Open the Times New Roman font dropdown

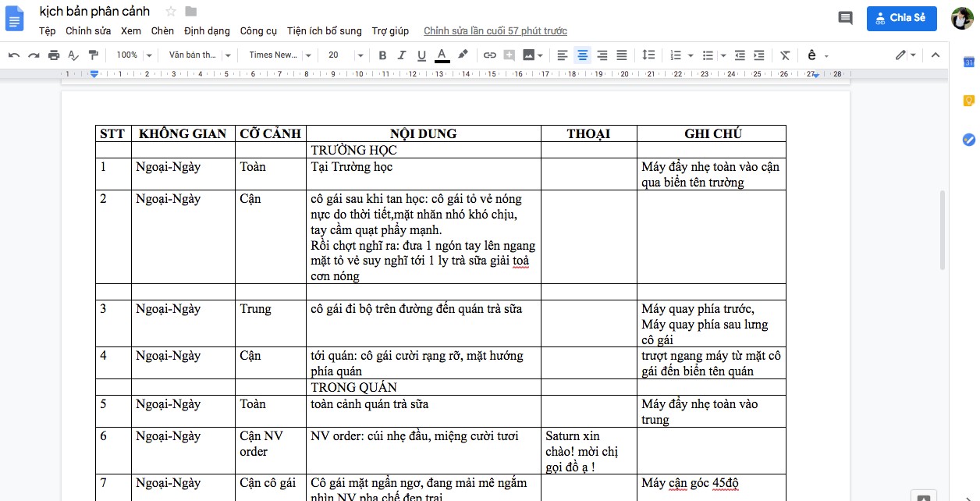tap(279, 55)
